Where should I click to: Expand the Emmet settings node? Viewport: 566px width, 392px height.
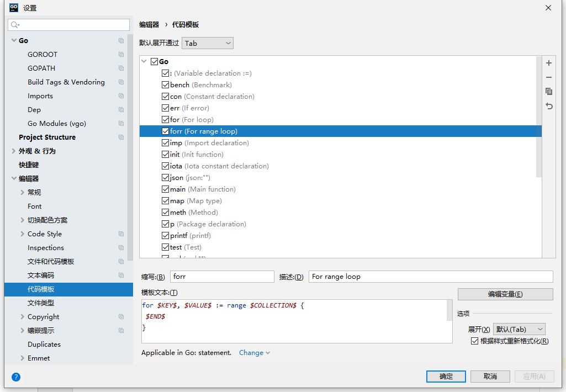pyautogui.click(x=23, y=358)
